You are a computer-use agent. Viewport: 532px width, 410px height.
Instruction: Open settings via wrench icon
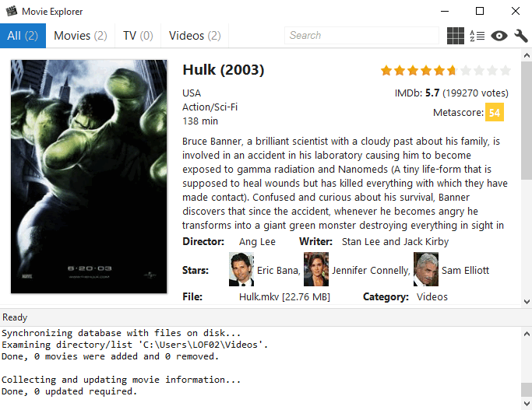tap(521, 36)
